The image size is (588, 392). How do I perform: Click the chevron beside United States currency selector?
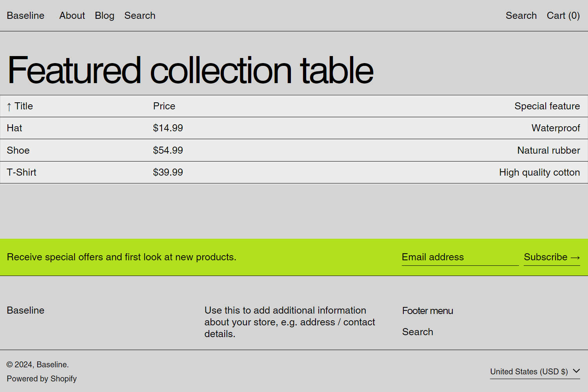coord(576,371)
